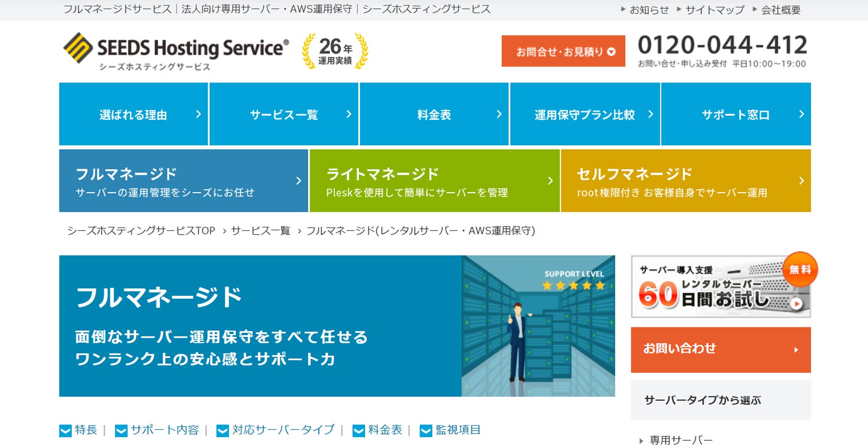Viewport: 868px width, 448px height.
Task: Click the 26年 運用実績 laurel badge
Action: coord(335,51)
